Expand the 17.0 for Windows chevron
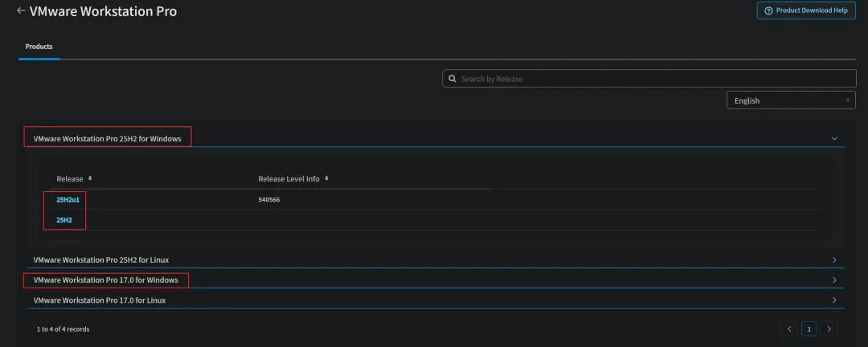Image resolution: width=868 pixels, height=347 pixels. point(834,280)
